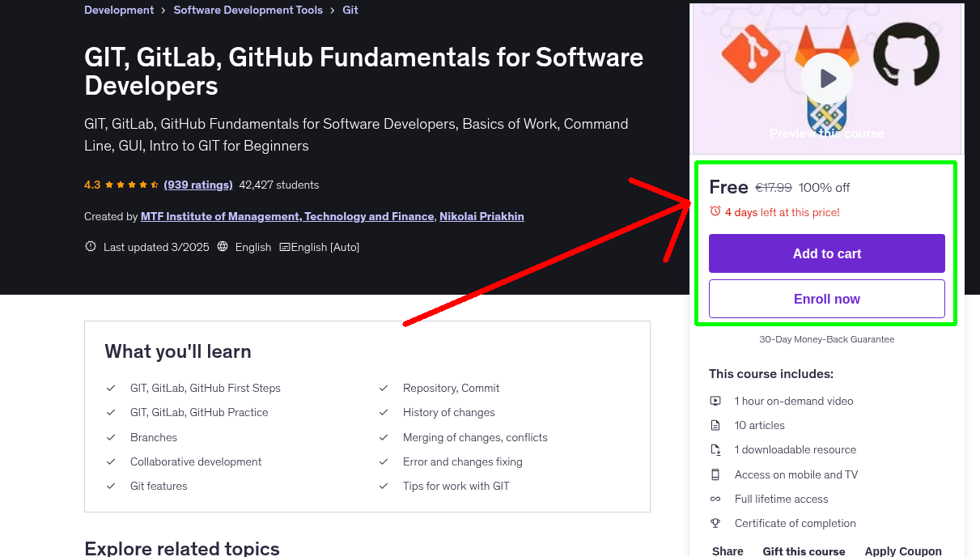Open the Development breadcrumb category

[118, 10]
